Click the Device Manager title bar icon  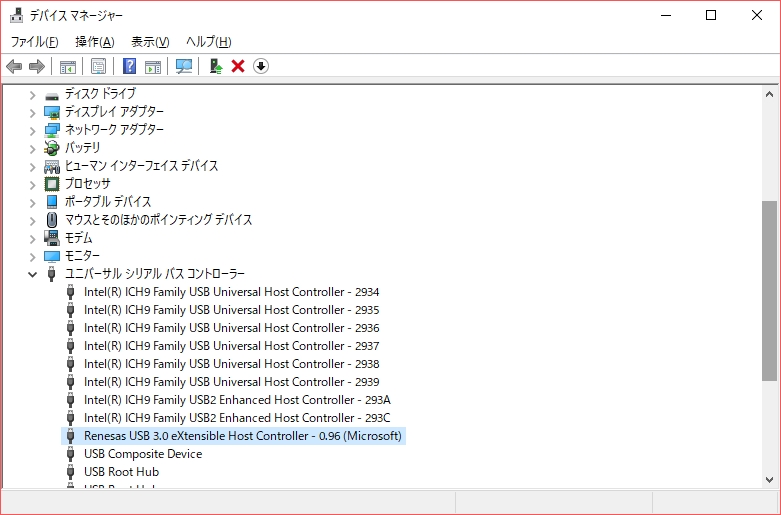click(x=16, y=15)
